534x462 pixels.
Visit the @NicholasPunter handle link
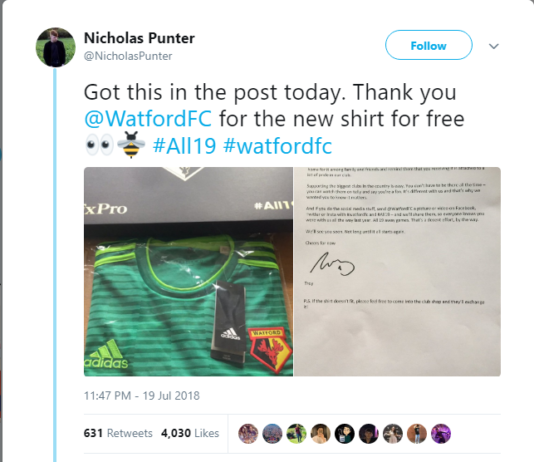point(128,56)
